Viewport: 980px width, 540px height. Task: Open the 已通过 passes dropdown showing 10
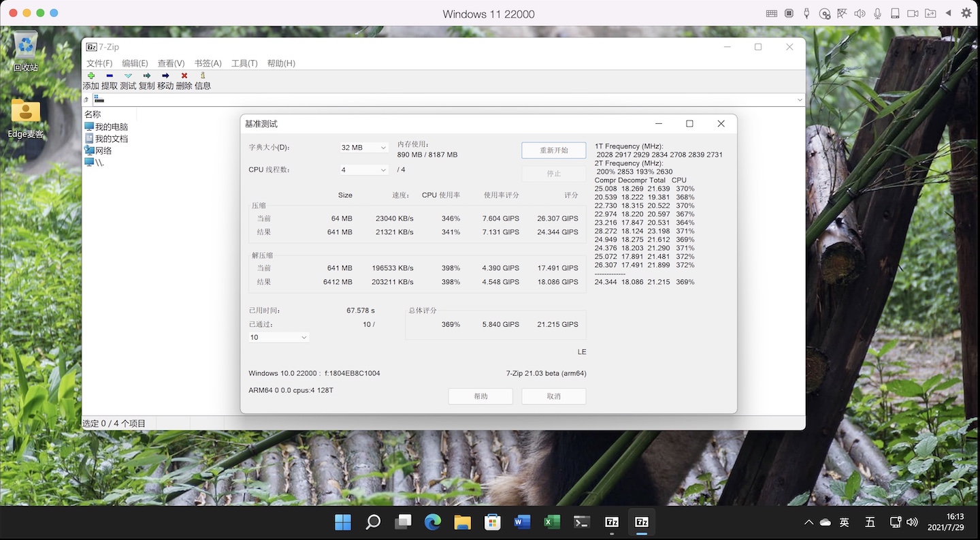[278, 337]
